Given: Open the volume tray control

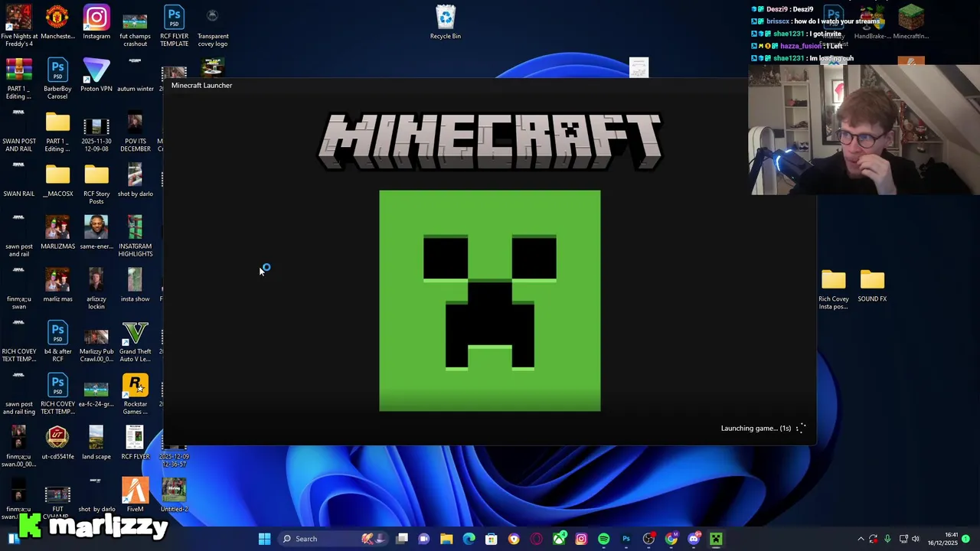Looking at the screenshot, I should [x=915, y=539].
